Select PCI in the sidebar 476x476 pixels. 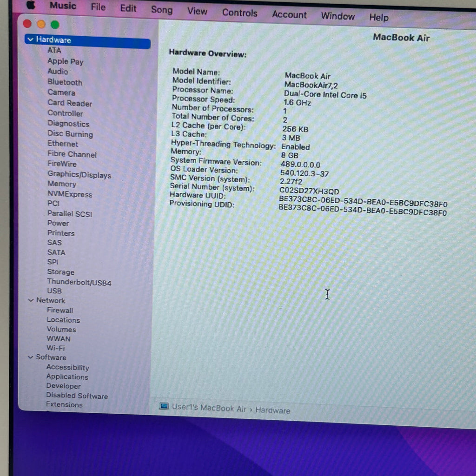tap(53, 203)
